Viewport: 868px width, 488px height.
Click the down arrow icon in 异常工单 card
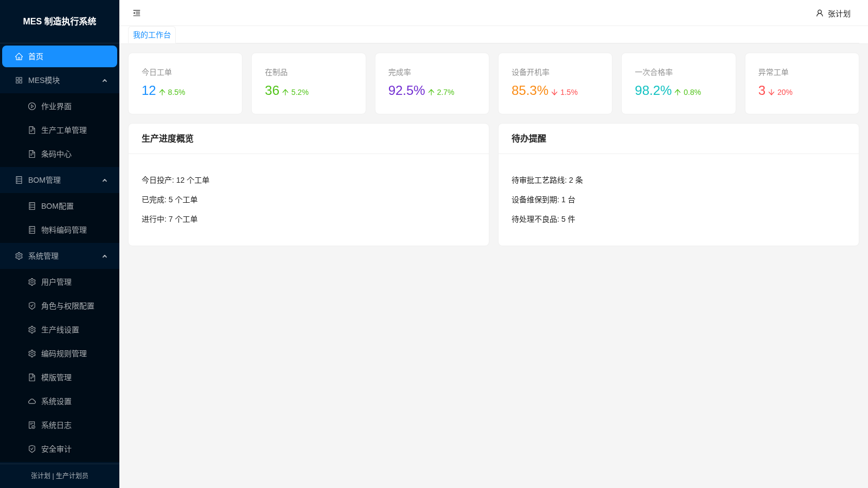coord(771,92)
